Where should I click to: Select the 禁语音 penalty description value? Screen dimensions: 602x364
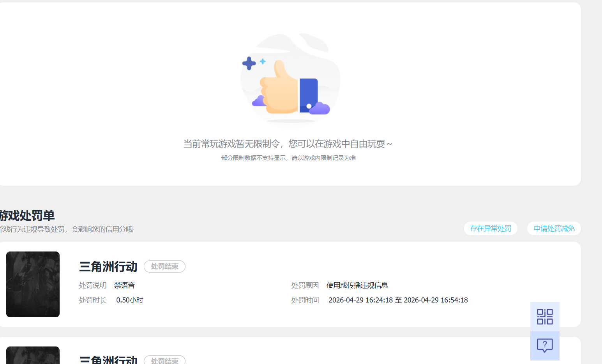(x=124, y=285)
